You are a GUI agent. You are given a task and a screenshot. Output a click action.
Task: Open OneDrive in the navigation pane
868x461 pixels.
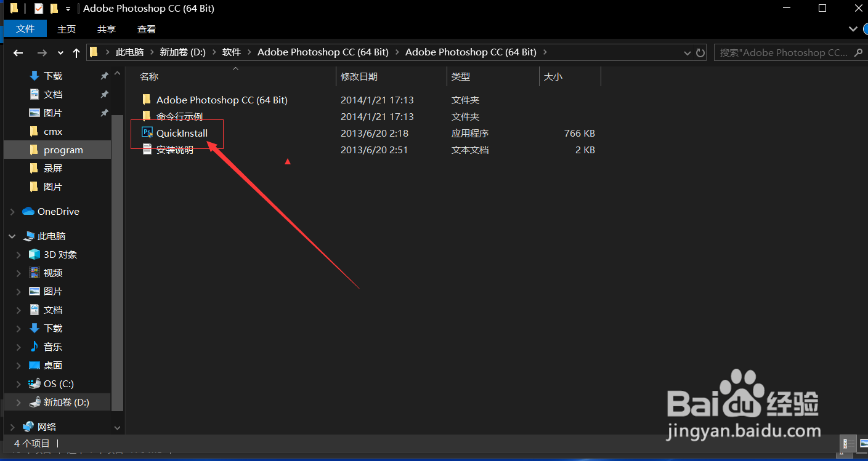point(58,211)
